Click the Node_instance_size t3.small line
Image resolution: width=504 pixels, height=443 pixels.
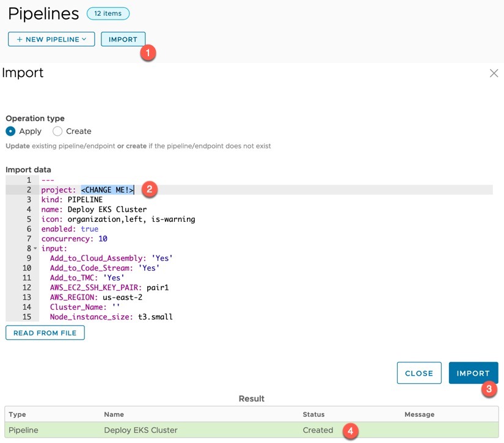(x=111, y=317)
